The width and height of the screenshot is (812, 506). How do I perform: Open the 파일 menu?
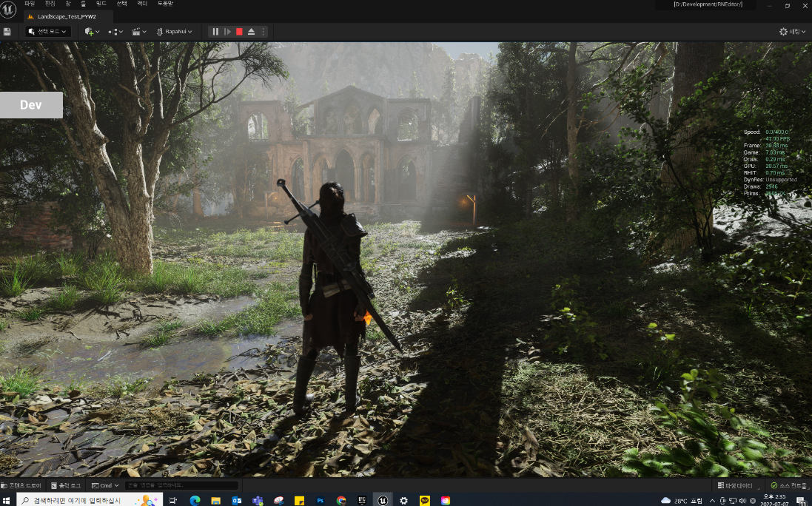click(30, 3)
